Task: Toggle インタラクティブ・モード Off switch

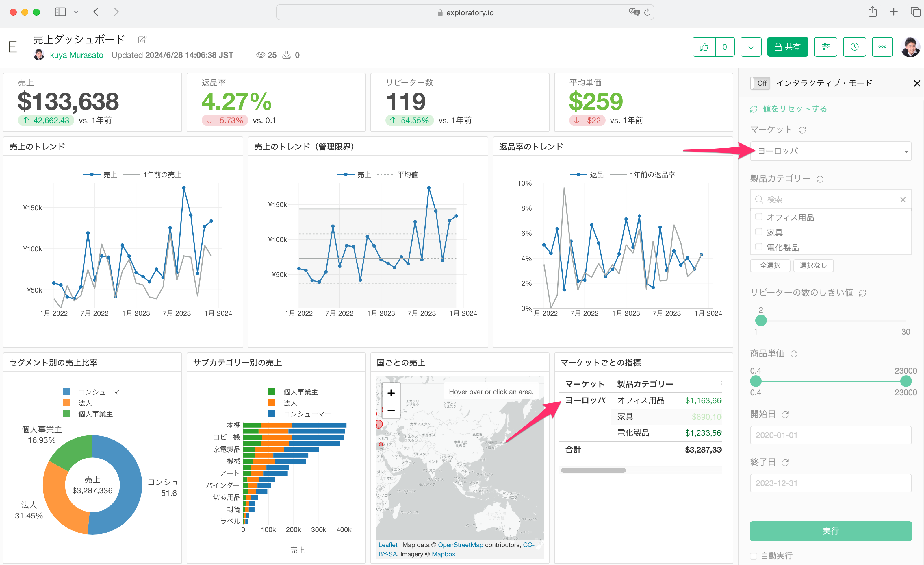Action: tap(760, 83)
